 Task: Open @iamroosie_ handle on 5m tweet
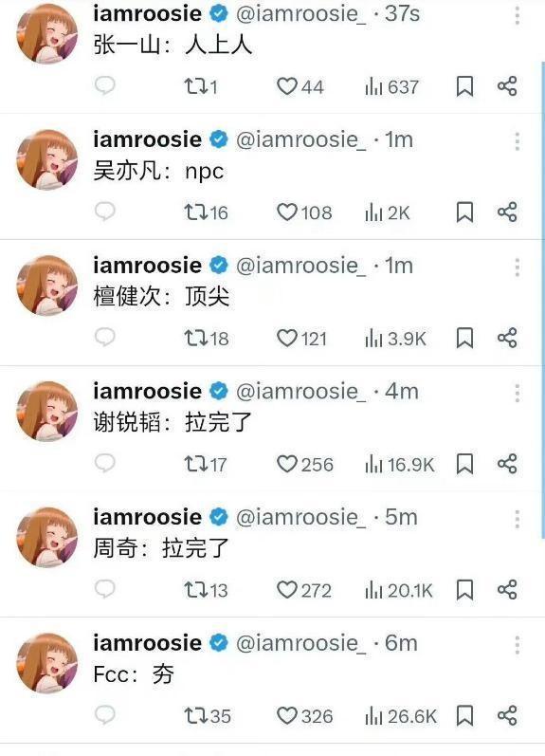pyautogui.click(x=300, y=517)
